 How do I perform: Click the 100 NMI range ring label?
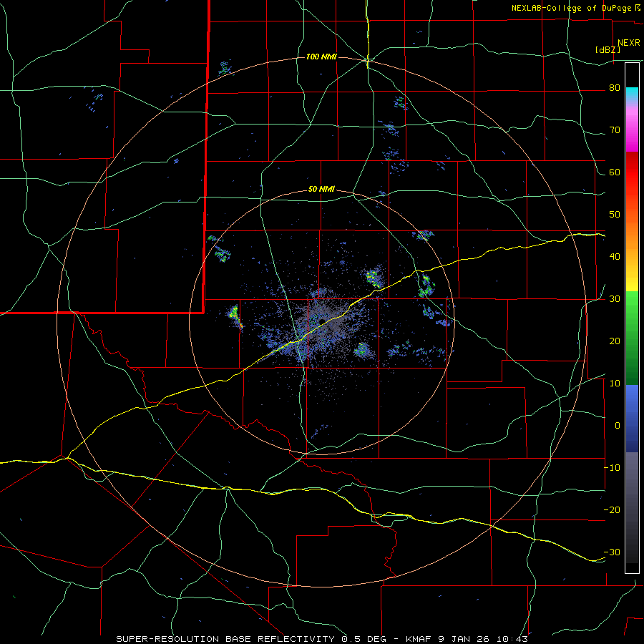(321, 57)
